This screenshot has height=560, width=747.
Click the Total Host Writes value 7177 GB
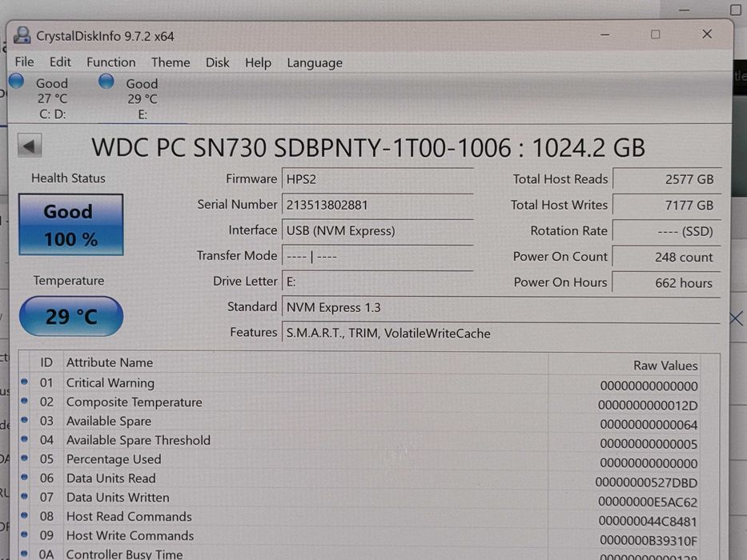pyautogui.click(x=666, y=206)
